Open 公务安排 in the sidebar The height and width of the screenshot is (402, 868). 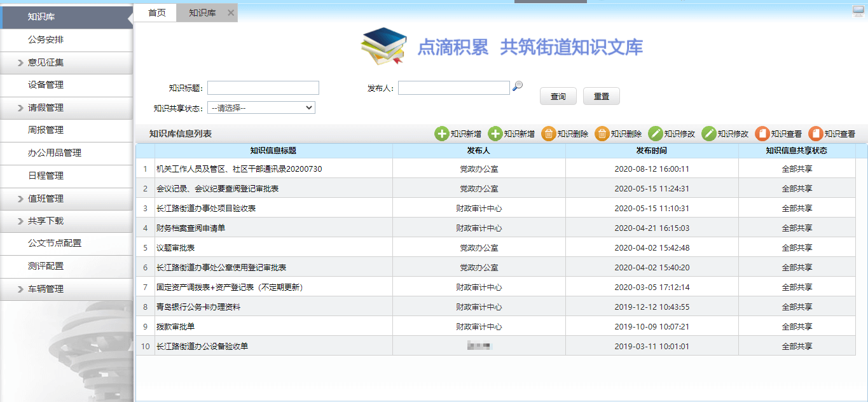pos(46,40)
